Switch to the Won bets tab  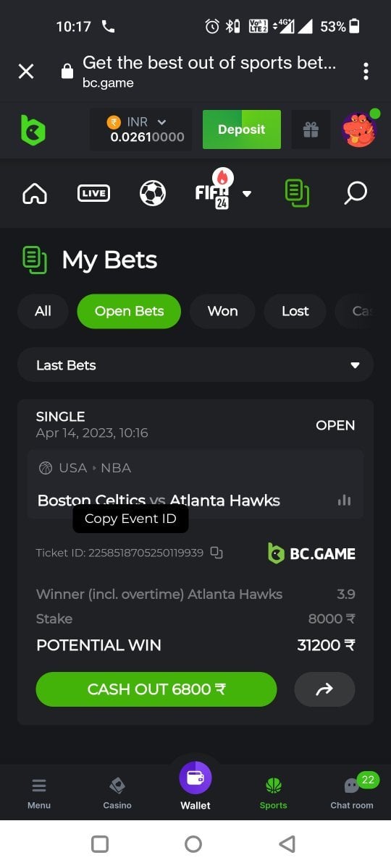222,311
